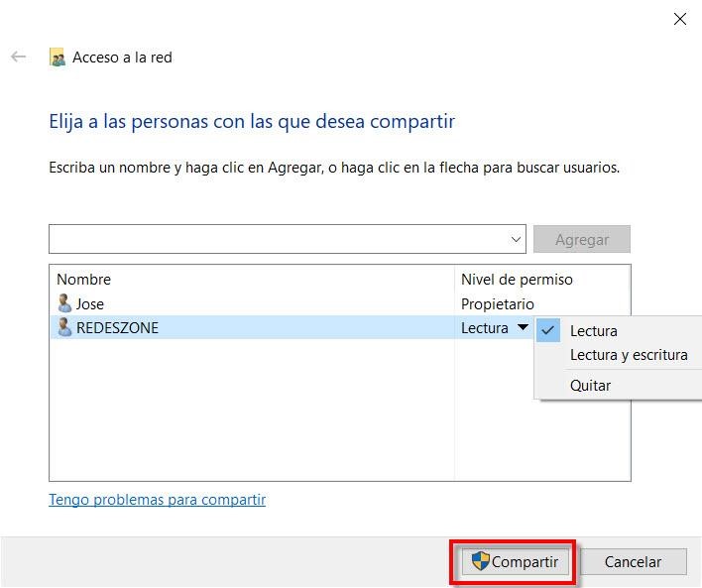Viewport: 702px width, 588px height.
Task: Click the back arrow in the header
Action: (x=18, y=58)
